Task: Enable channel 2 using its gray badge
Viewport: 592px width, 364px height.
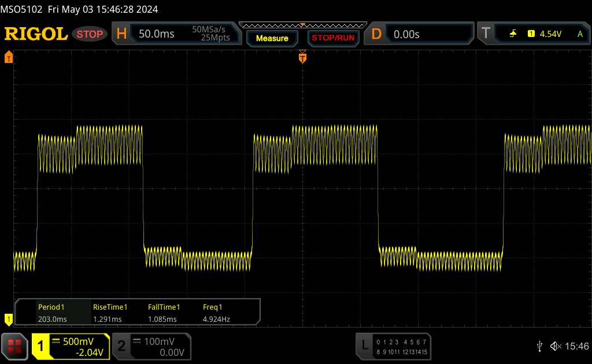Action: tap(121, 346)
